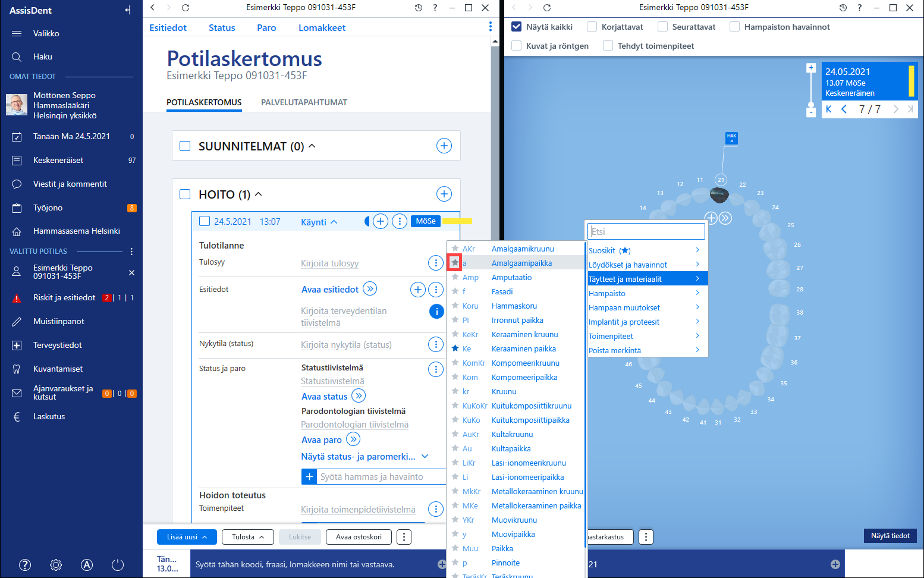Screen dimensions: 924x578
Task: Go to first visit in dental chart pager
Action: (829, 109)
